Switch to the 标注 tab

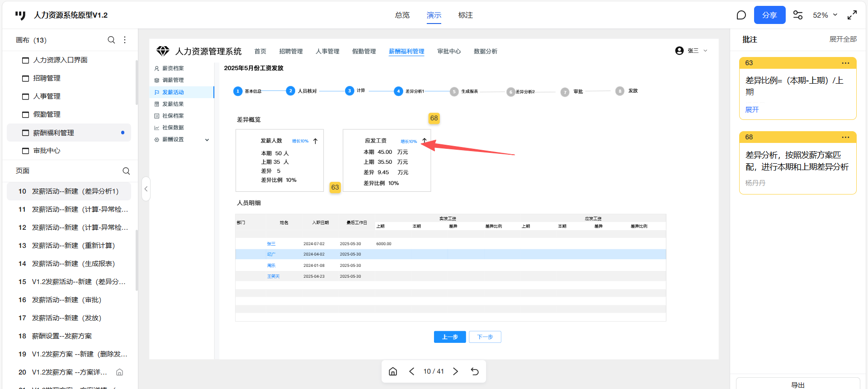465,15
